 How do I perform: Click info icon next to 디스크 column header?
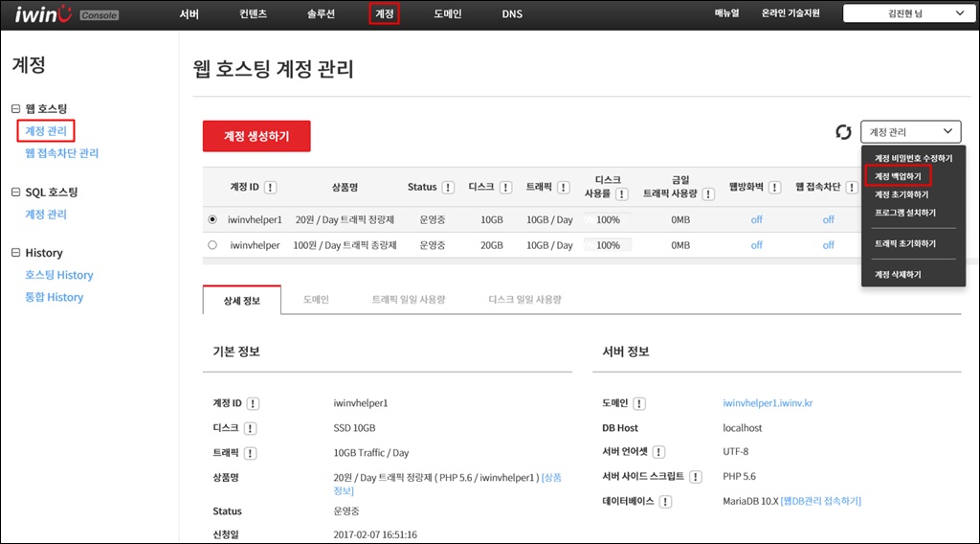505,187
